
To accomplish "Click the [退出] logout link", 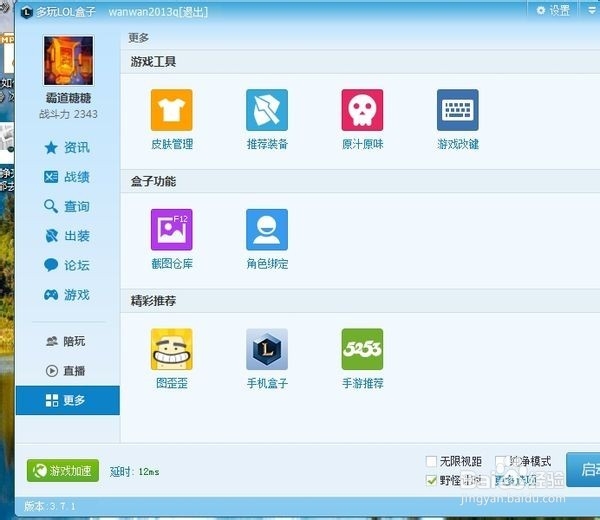I will click(x=194, y=12).
